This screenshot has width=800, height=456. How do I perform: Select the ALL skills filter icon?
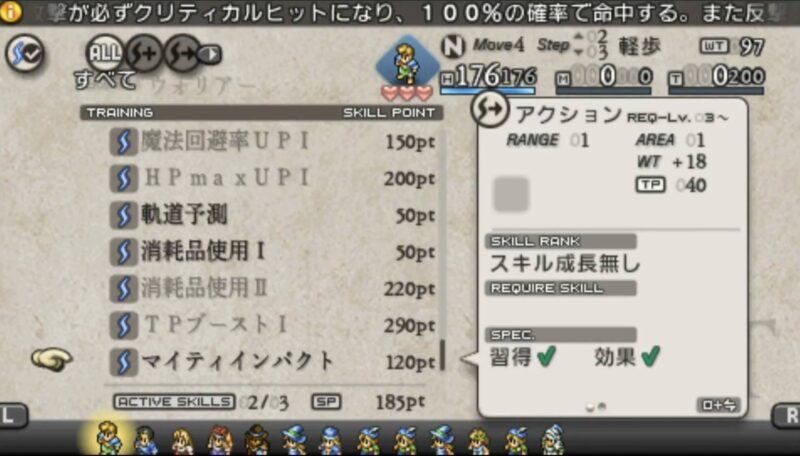coord(105,53)
